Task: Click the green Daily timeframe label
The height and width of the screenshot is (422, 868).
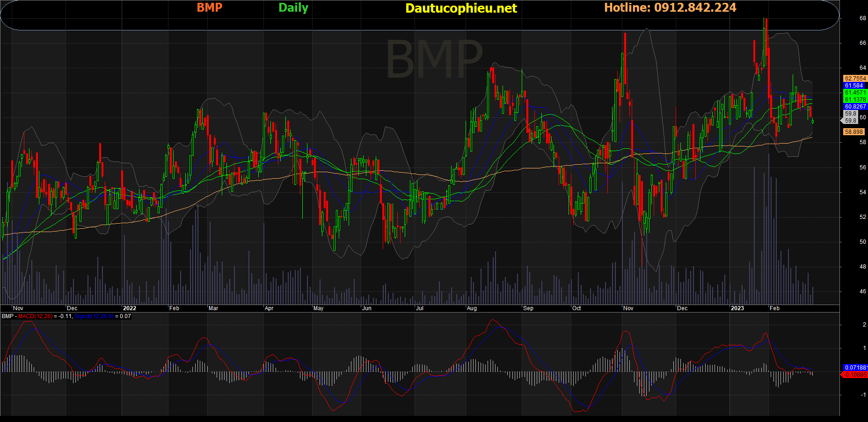Action: point(293,7)
